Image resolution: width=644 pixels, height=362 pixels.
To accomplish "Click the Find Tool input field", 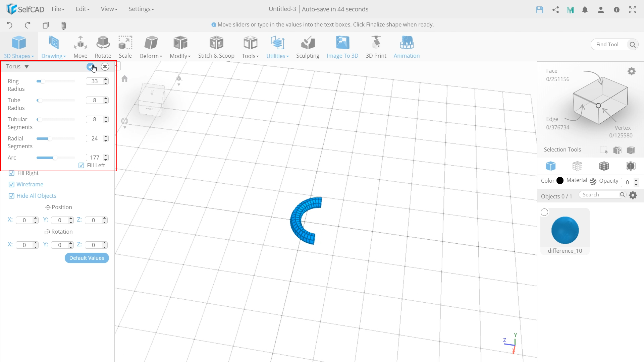I will click(x=609, y=44).
